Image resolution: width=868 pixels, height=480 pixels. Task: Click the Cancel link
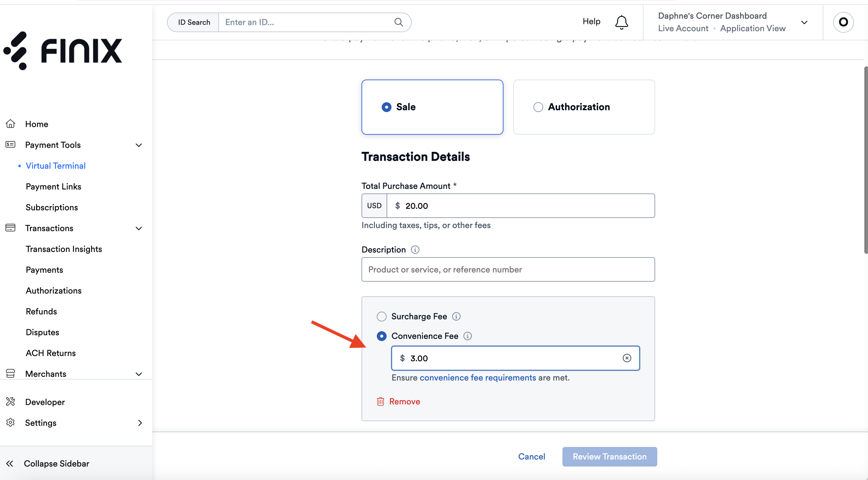(531, 456)
